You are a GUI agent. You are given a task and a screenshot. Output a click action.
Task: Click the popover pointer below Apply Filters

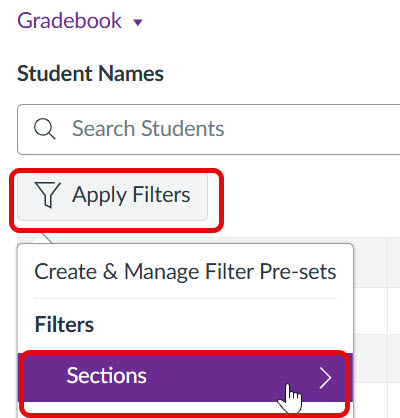[42, 238]
